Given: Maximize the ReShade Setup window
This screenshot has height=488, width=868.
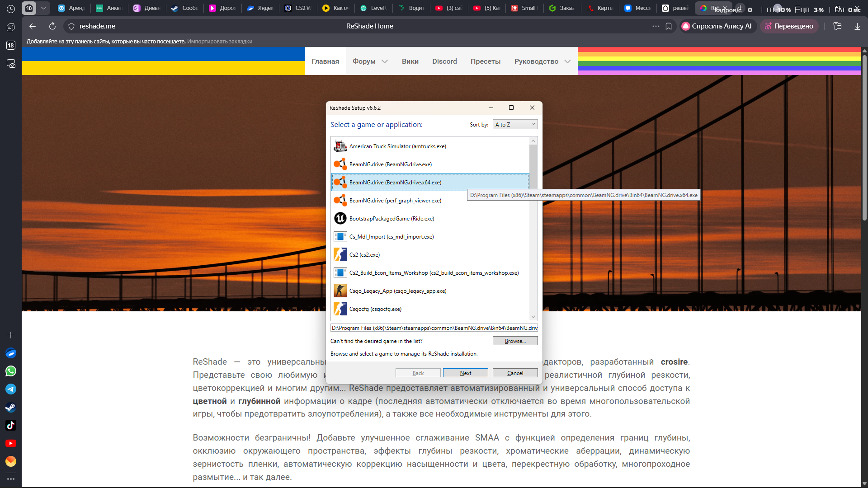Looking at the screenshot, I should 511,108.
